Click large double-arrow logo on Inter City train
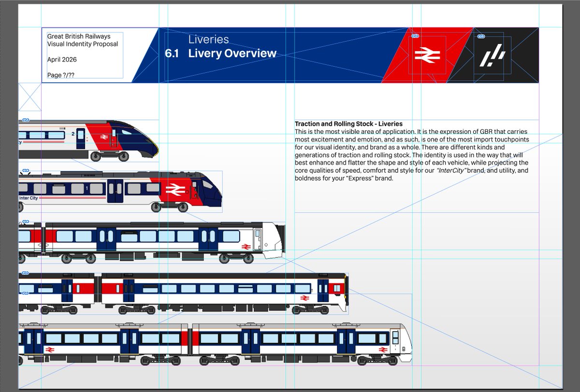Viewport: 580px width, 392px height. pos(176,190)
